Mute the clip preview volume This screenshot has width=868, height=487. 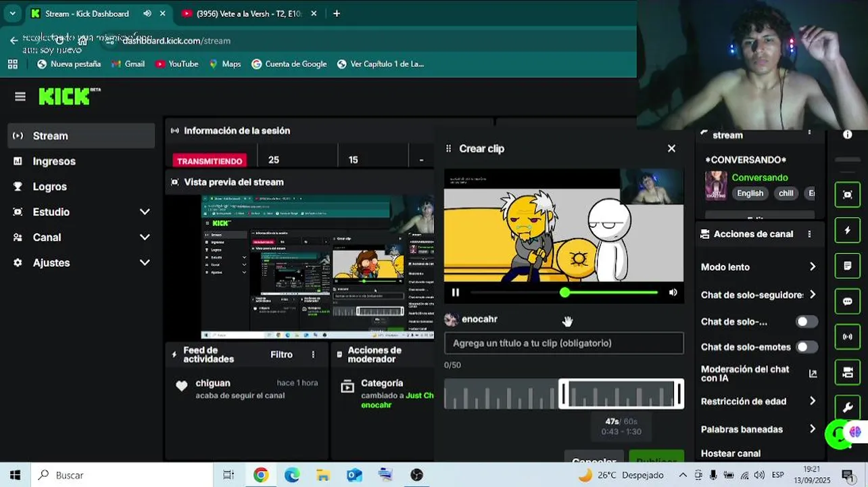[x=673, y=292]
